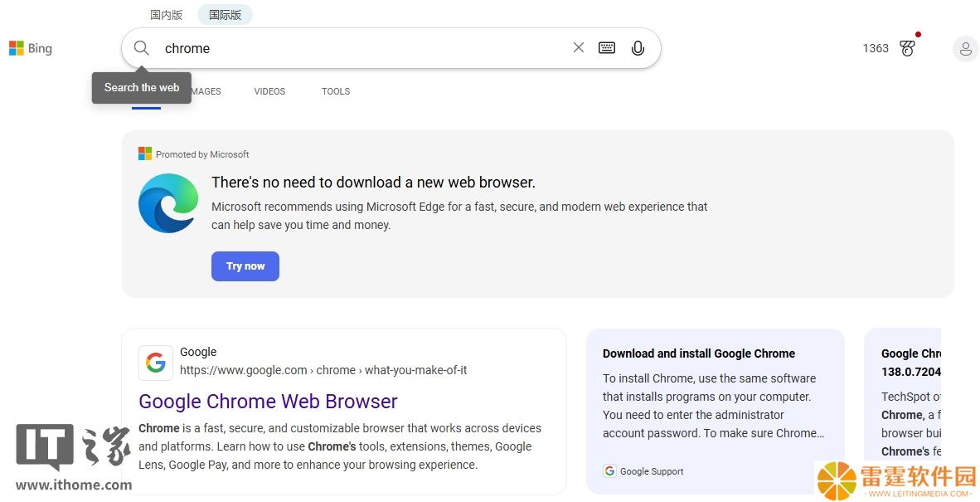Viewport: 980px width, 502px height.
Task: Click the Google Support source link
Action: pyautogui.click(x=643, y=471)
